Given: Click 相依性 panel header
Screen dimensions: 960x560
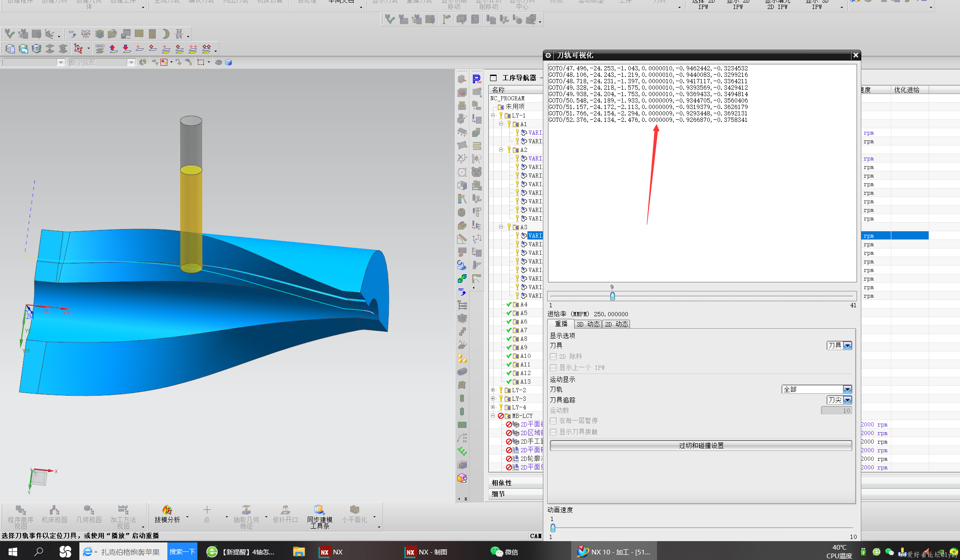Looking at the screenshot, I should (516, 483).
